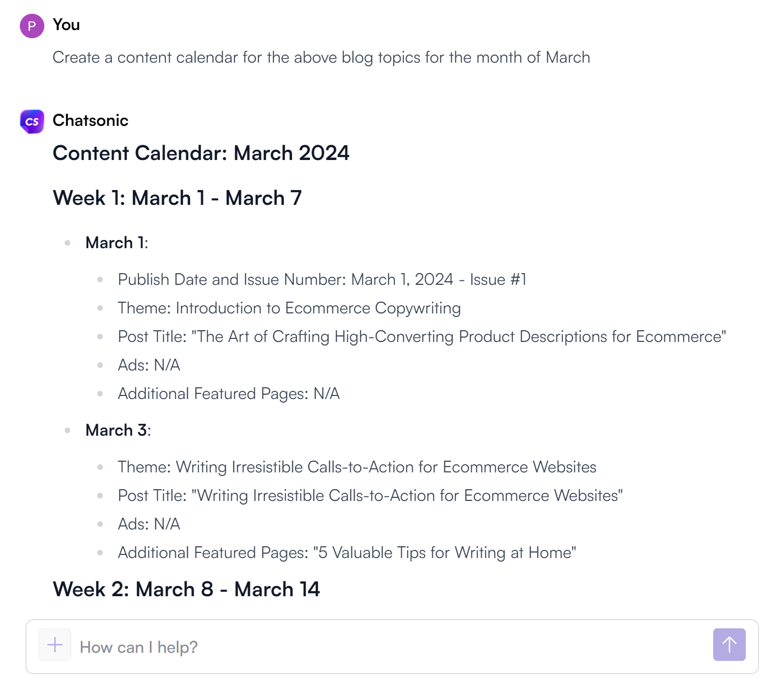Click the purple user avatar P

coord(32,26)
